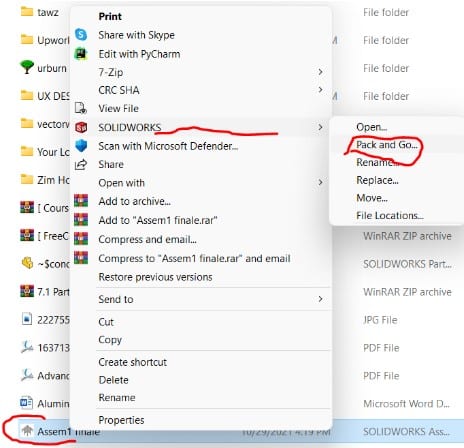
Task: Click the View File document icon
Action: (81, 108)
